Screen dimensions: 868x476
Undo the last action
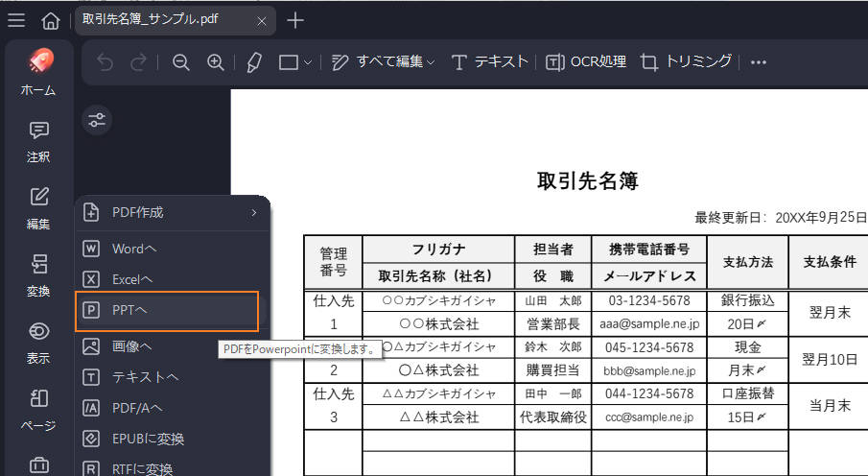coord(105,62)
